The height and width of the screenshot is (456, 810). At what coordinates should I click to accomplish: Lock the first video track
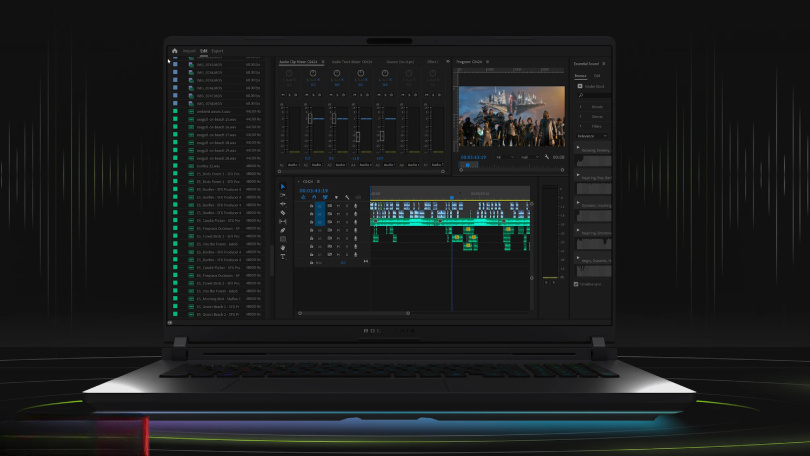click(311, 206)
